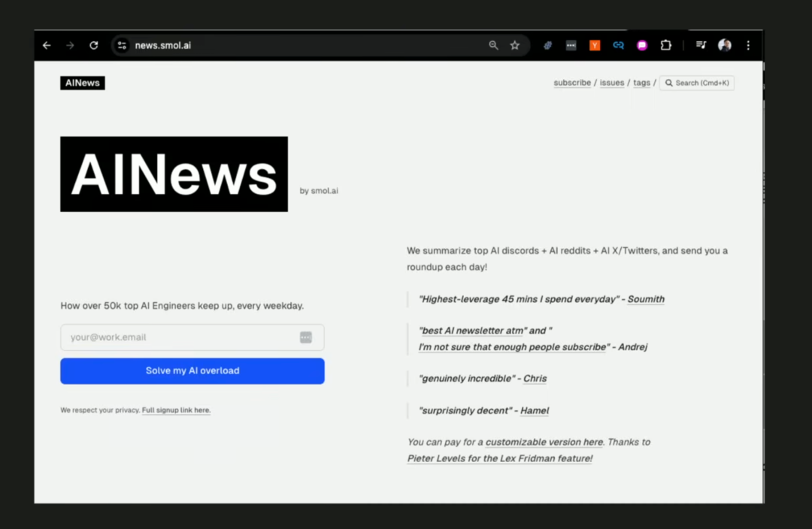The image size is (812, 529).
Task: Open the Pieter Levels Lex Fridman feature link
Action: pyautogui.click(x=500, y=458)
